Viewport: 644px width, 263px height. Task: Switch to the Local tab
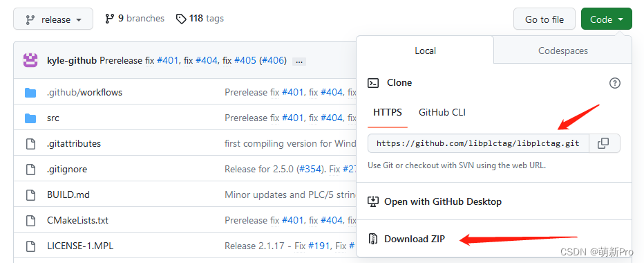point(425,51)
